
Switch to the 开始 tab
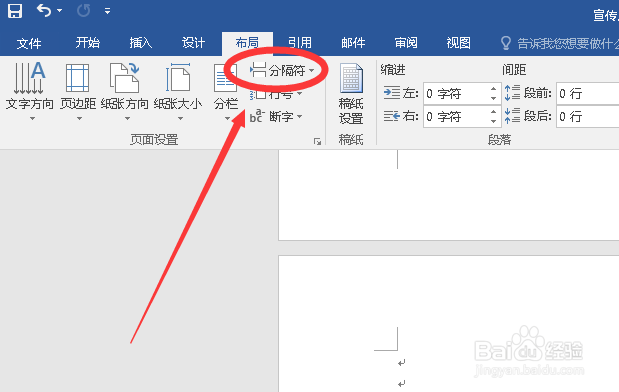(88, 43)
